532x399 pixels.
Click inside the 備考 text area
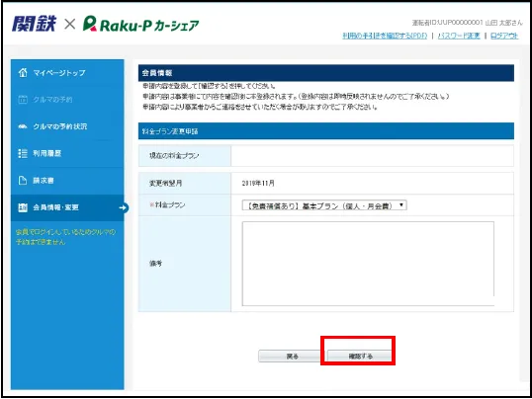point(368,264)
